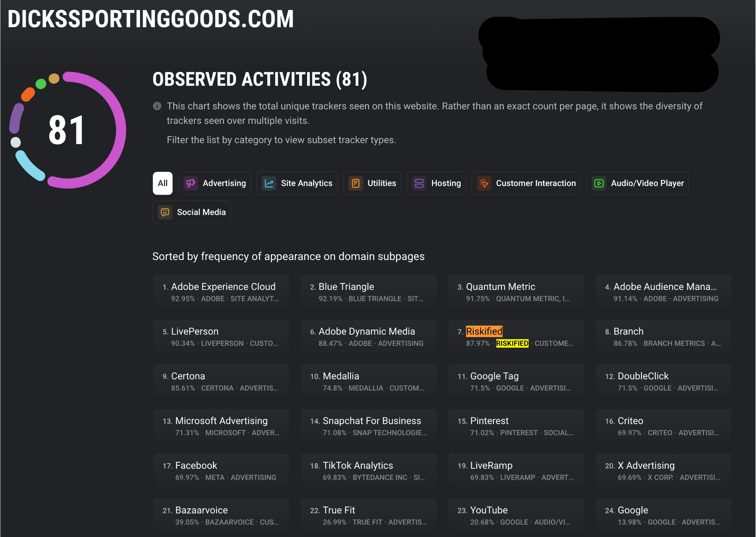The image size is (756, 537).
Task: Select the Site Analytics chart icon
Action: 269,183
